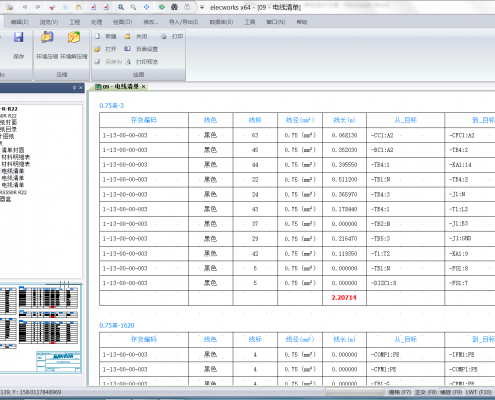Click the New (新建) drawing icon
495x400 pixels.
pos(97,36)
